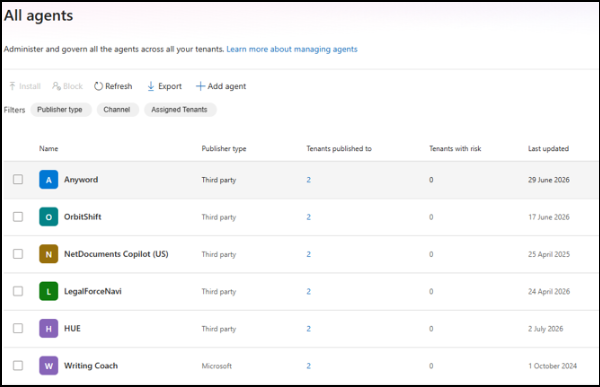Tick the checkbox for OrbitShift
600x387 pixels.
pos(18,217)
